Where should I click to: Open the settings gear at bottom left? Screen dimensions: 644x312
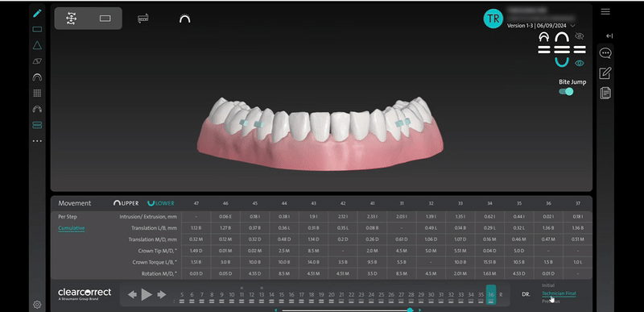point(37,305)
